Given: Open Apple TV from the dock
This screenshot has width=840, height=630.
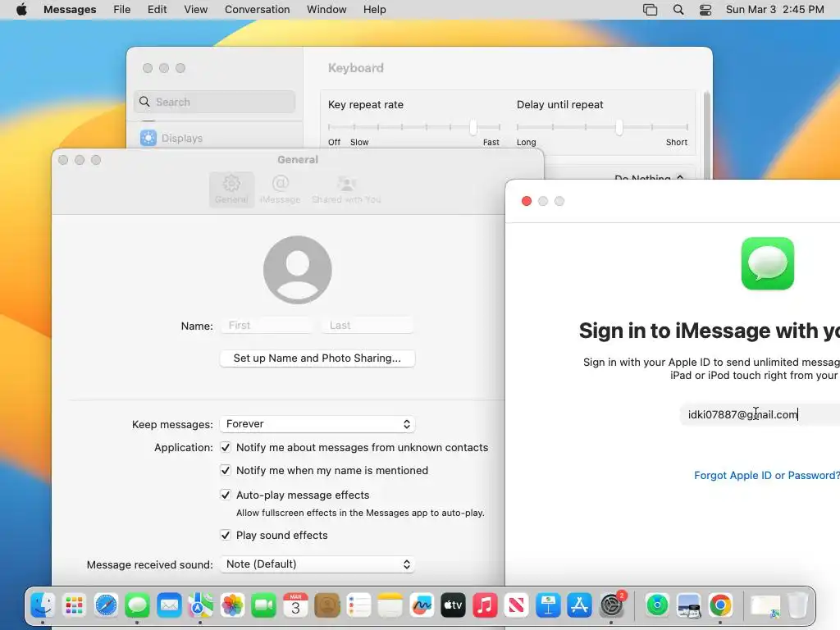Looking at the screenshot, I should [453, 605].
